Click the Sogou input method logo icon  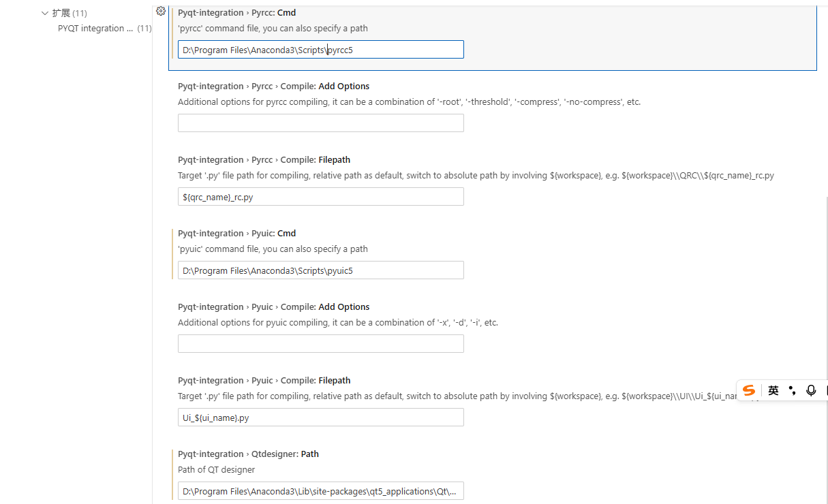point(749,390)
